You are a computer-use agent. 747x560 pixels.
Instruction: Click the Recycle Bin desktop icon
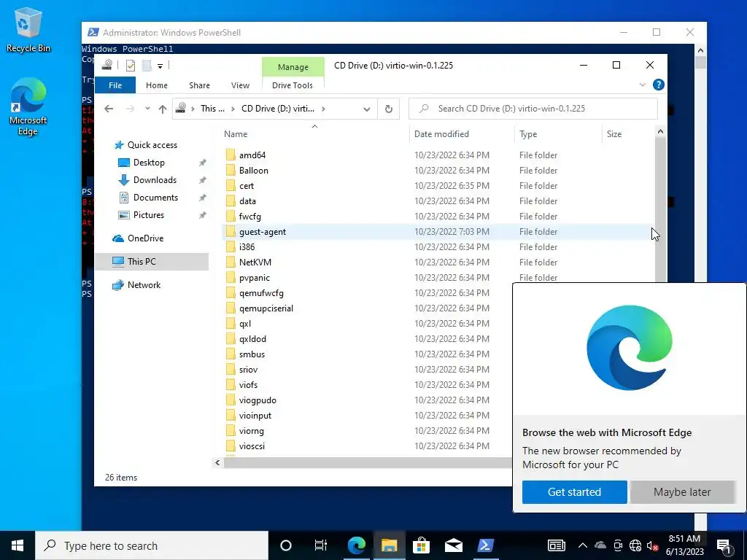tap(28, 31)
